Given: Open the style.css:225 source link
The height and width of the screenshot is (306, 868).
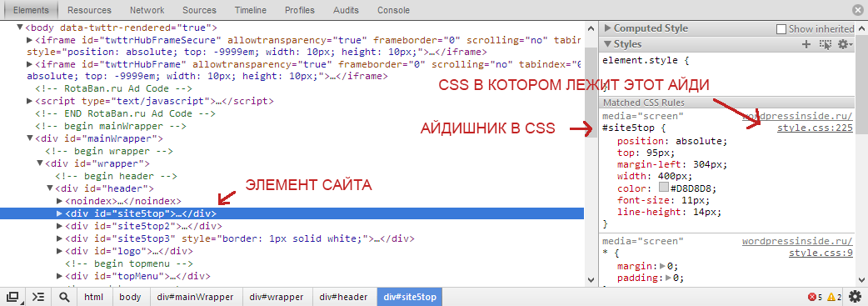Looking at the screenshot, I should (x=815, y=128).
